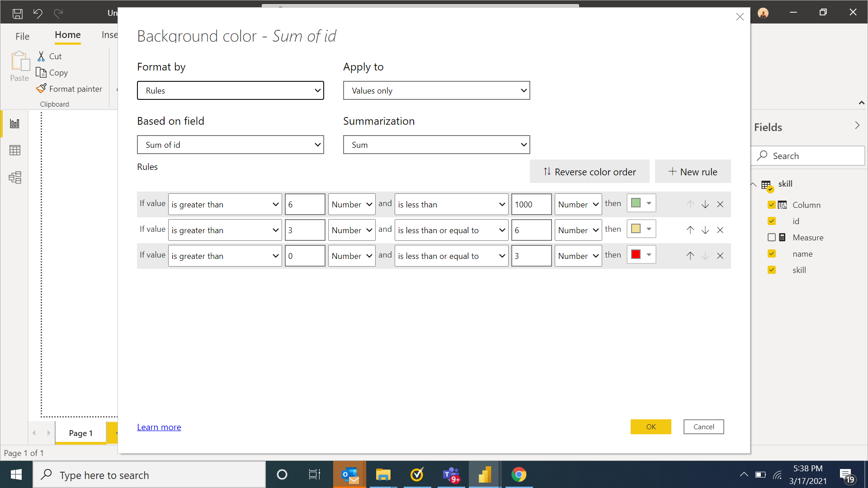Screen dimensions: 868x488
Task: Click Reverse color order button
Action: coord(590,172)
